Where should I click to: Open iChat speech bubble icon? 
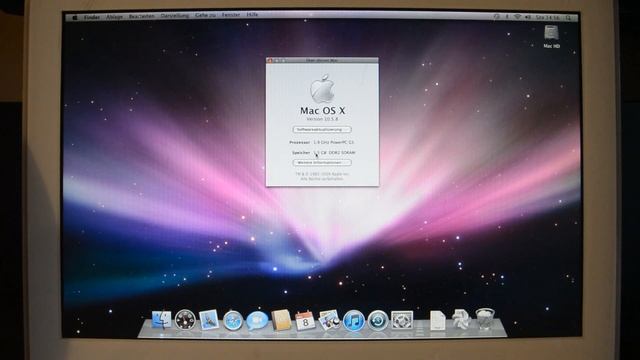point(257,320)
